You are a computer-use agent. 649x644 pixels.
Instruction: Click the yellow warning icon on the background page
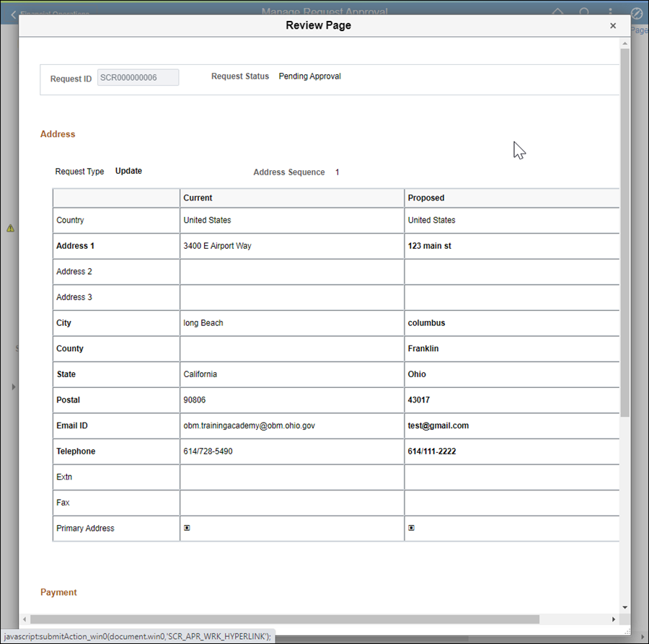coord(10,228)
